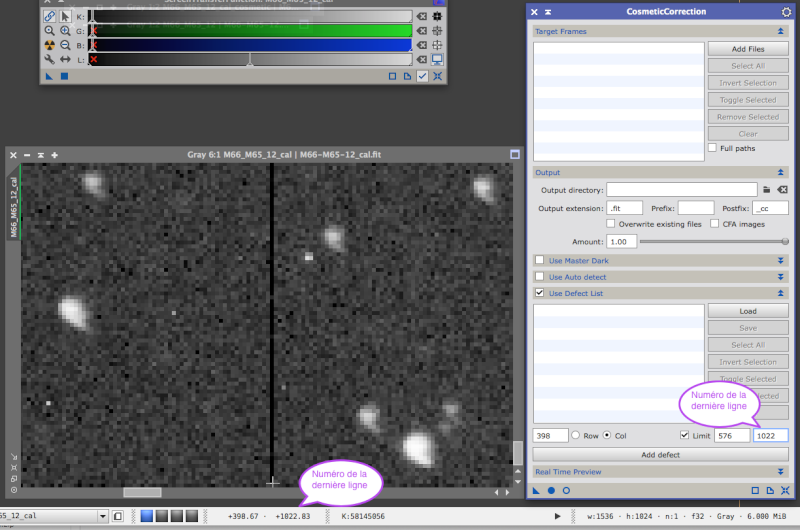The height and width of the screenshot is (530, 800).
Task: Enable the CFA images checkbox
Action: [x=715, y=223]
